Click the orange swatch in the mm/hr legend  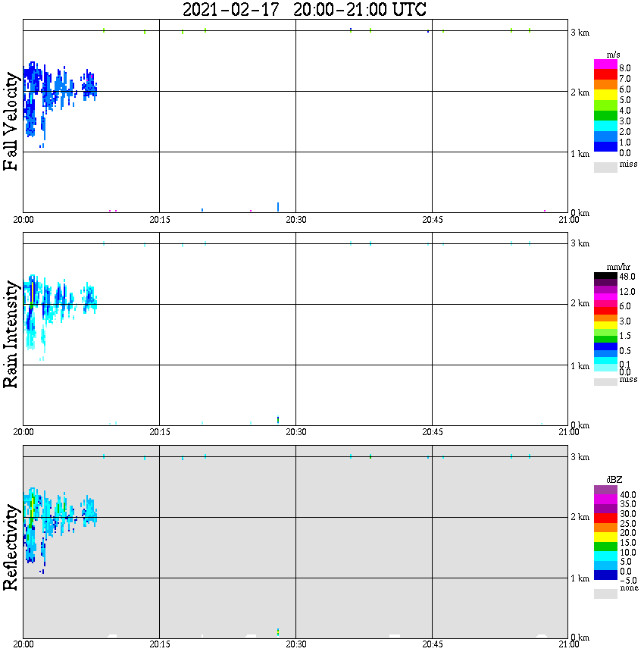click(605, 318)
